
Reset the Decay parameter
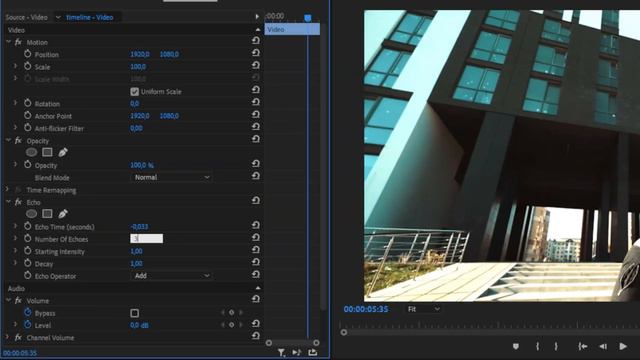[x=256, y=262]
